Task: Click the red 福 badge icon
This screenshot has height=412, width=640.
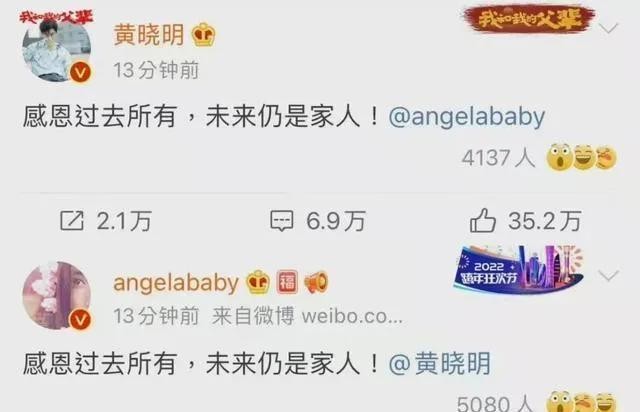Action: (287, 282)
